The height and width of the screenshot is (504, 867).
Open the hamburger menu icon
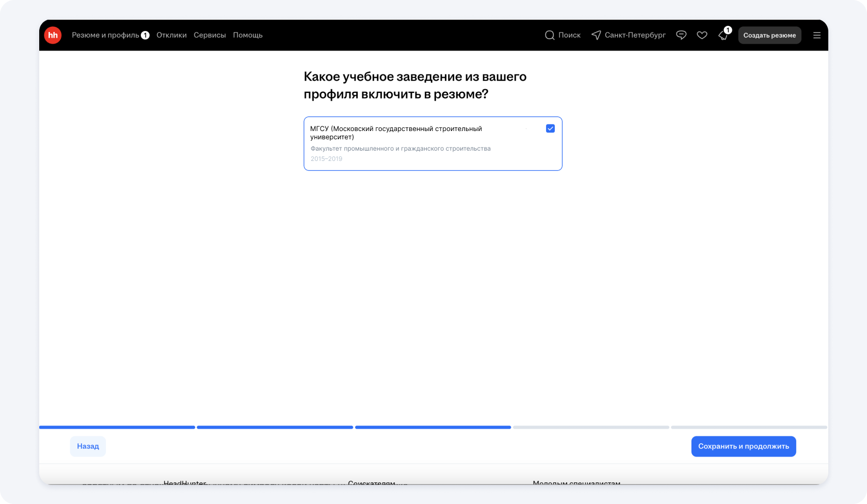tap(816, 35)
